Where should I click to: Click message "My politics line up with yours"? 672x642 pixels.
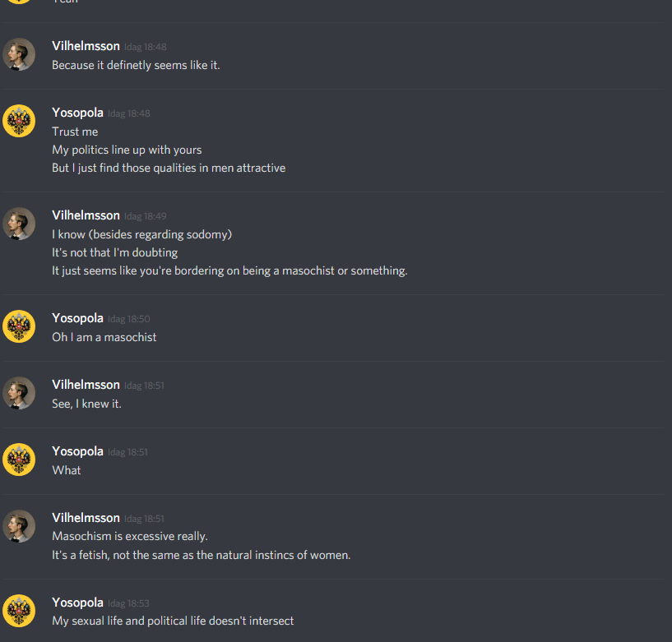127,150
